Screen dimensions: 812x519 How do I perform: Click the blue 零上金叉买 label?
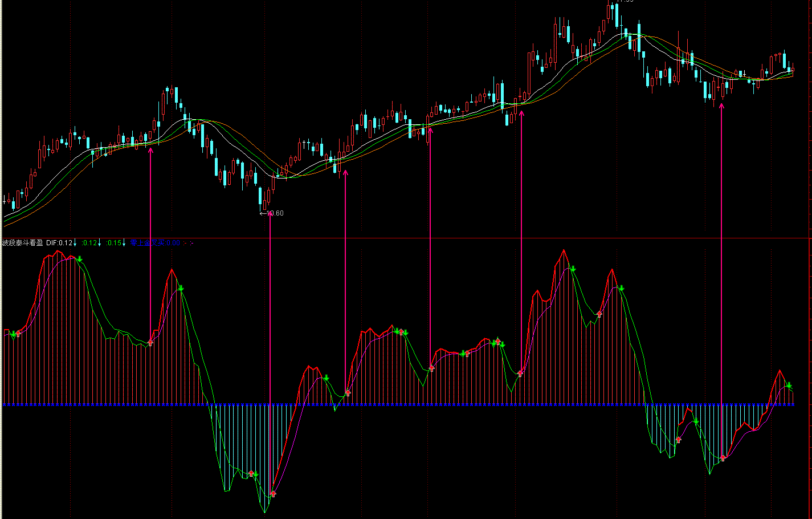tap(147, 243)
